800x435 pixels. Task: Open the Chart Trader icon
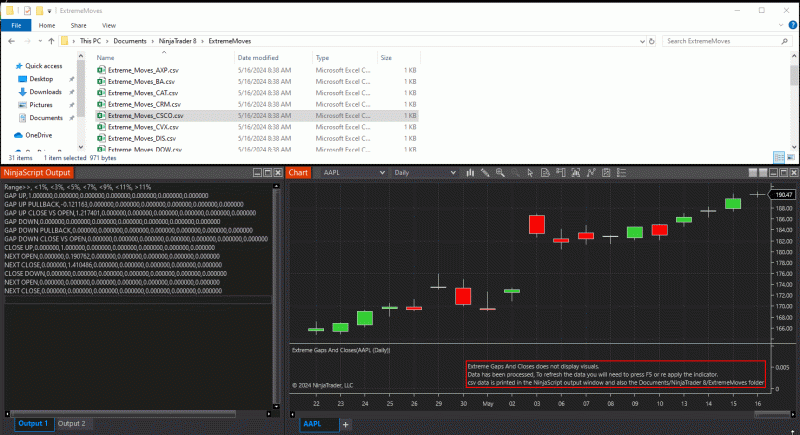point(561,173)
